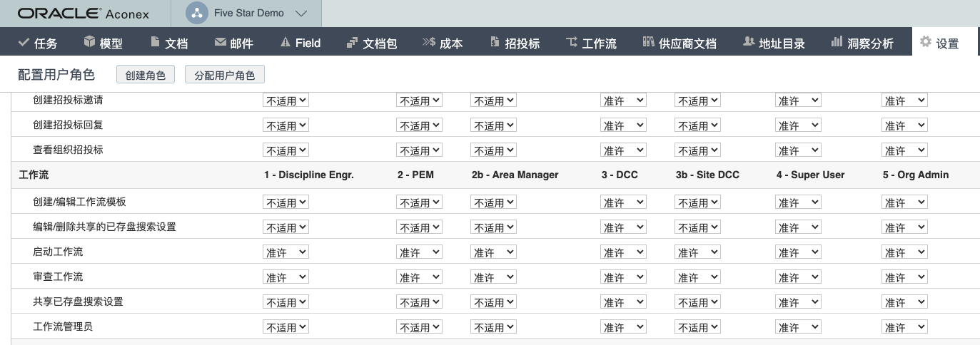Open 编辑/删除共享的已存盘搜索设置 dropdown for PEM
This screenshot has width=980, height=345.
click(x=419, y=227)
